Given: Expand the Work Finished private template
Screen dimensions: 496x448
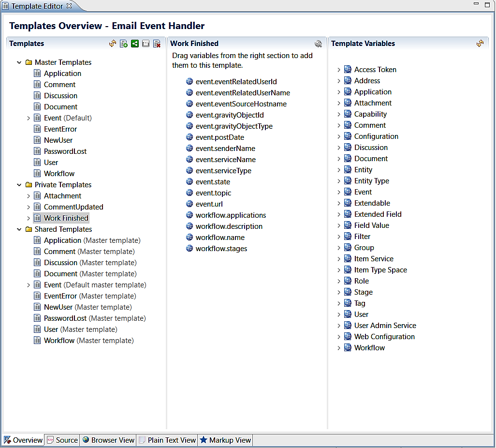Looking at the screenshot, I should click(x=29, y=218).
